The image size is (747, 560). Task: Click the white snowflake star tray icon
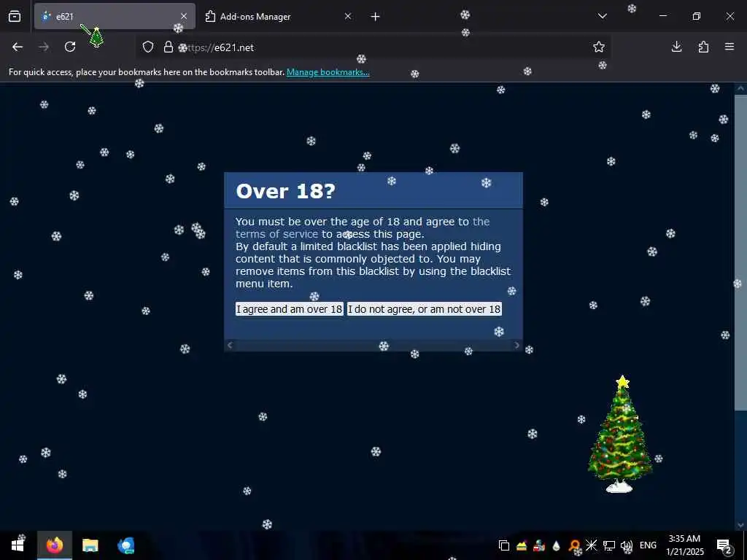point(591,545)
